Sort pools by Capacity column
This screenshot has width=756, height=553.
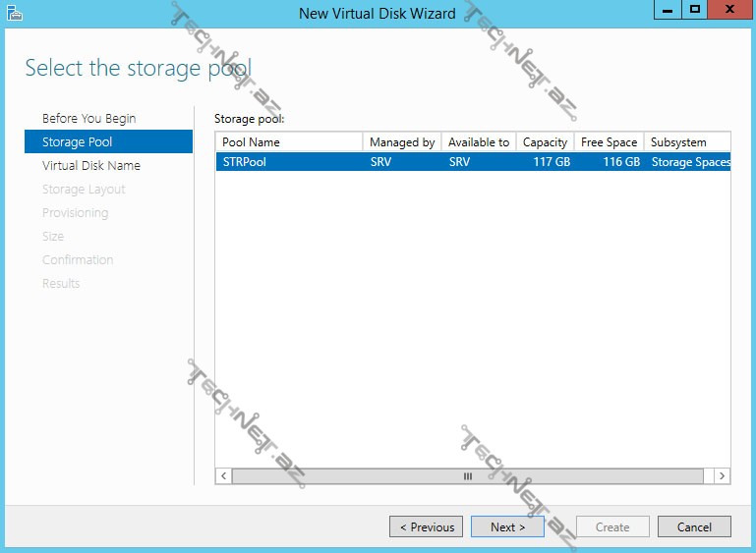pyautogui.click(x=545, y=142)
